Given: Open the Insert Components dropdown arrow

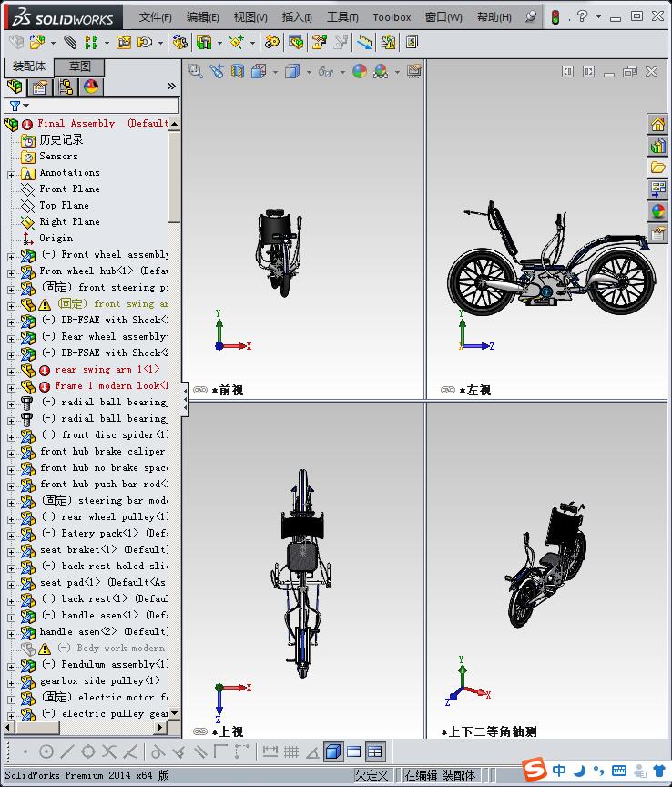Looking at the screenshot, I should coord(53,43).
